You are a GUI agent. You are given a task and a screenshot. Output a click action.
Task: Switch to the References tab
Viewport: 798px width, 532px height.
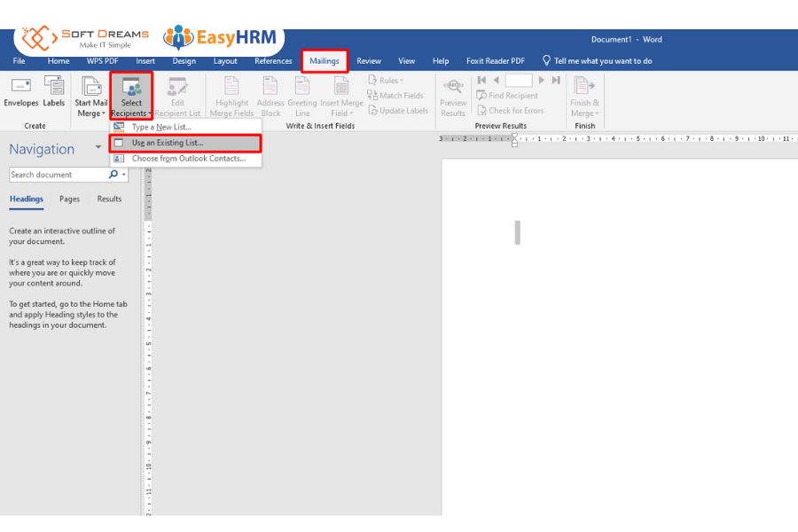(x=273, y=61)
